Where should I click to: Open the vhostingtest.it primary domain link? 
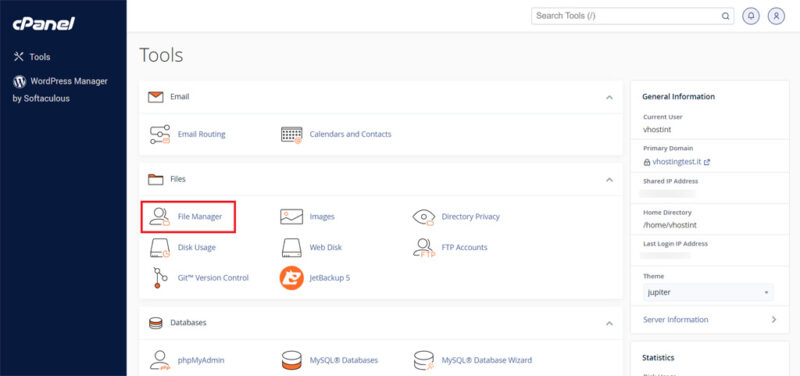[677, 162]
